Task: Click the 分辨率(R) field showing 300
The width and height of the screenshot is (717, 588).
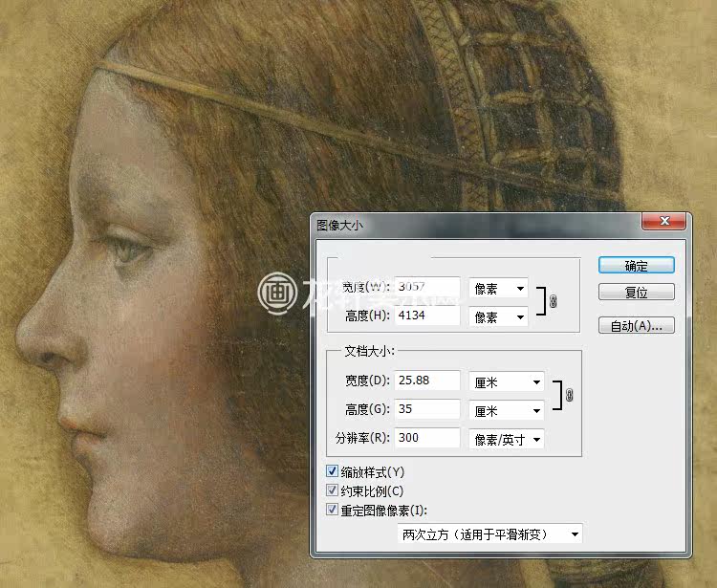Action: pyautogui.click(x=427, y=438)
